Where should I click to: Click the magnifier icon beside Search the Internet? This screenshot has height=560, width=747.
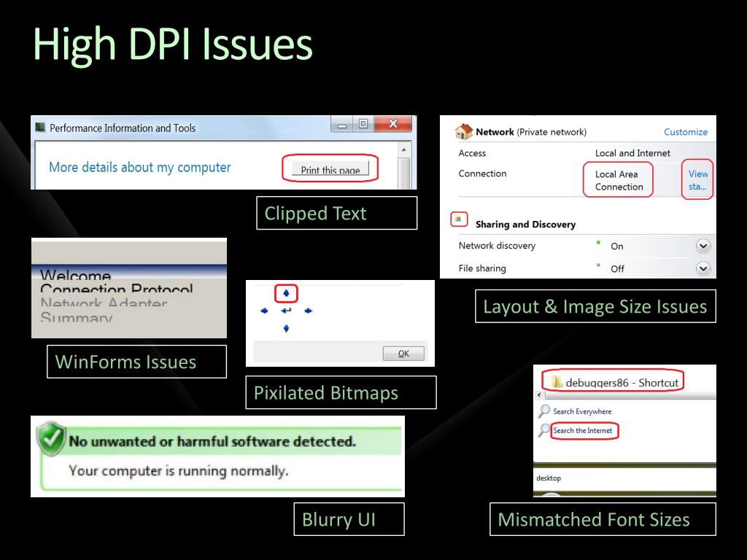543,430
